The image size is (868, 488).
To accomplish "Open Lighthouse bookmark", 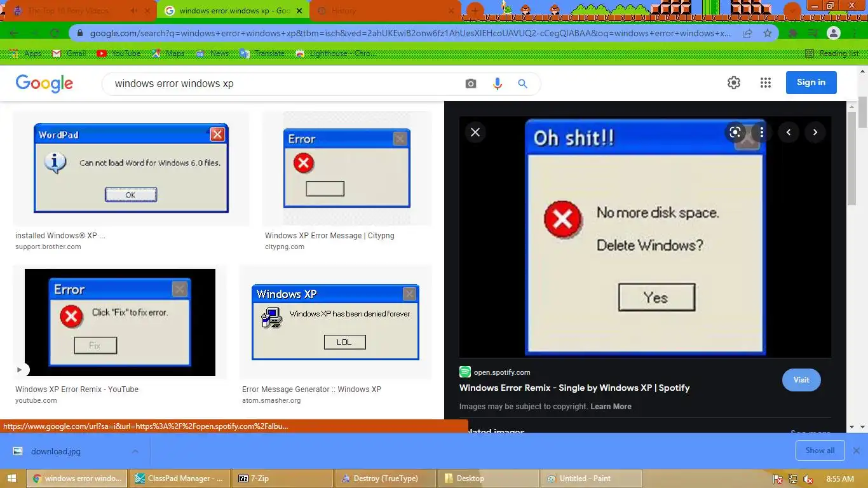I will [335, 53].
